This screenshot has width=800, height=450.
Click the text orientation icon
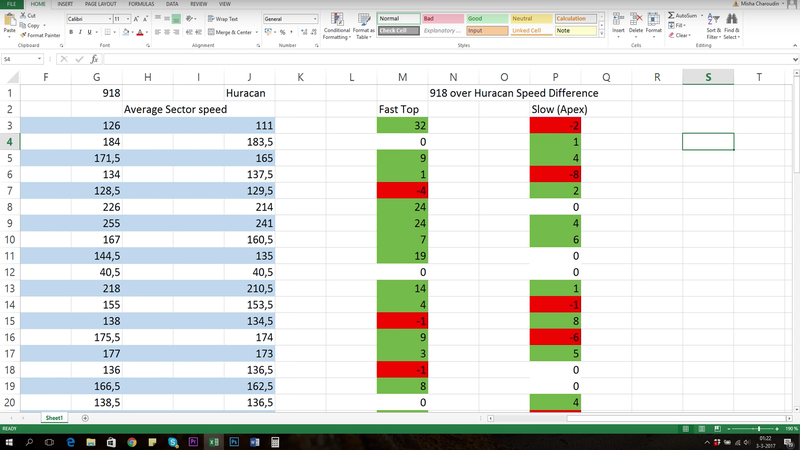[189, 19]
